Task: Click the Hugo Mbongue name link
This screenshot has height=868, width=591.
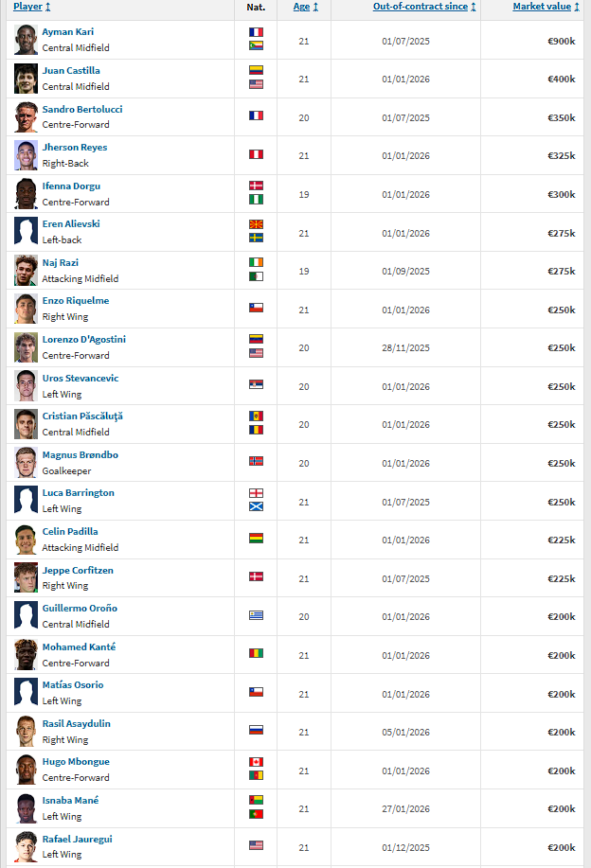Action: click(x=76, y=762)
